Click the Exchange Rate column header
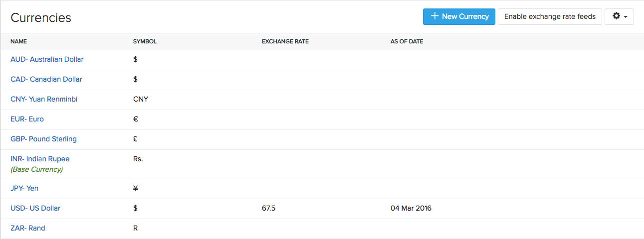This screenshot has width=644, height=239. coord(285,41)
